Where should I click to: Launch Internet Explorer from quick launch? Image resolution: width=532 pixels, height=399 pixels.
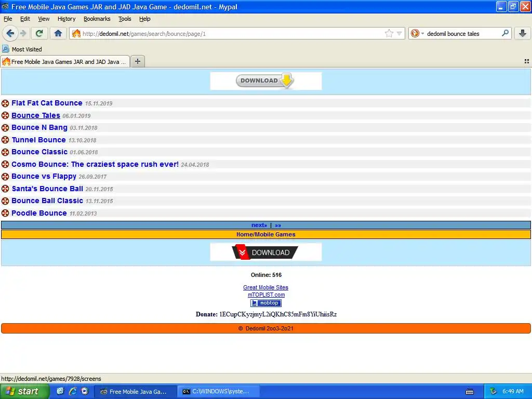[72, 391]
